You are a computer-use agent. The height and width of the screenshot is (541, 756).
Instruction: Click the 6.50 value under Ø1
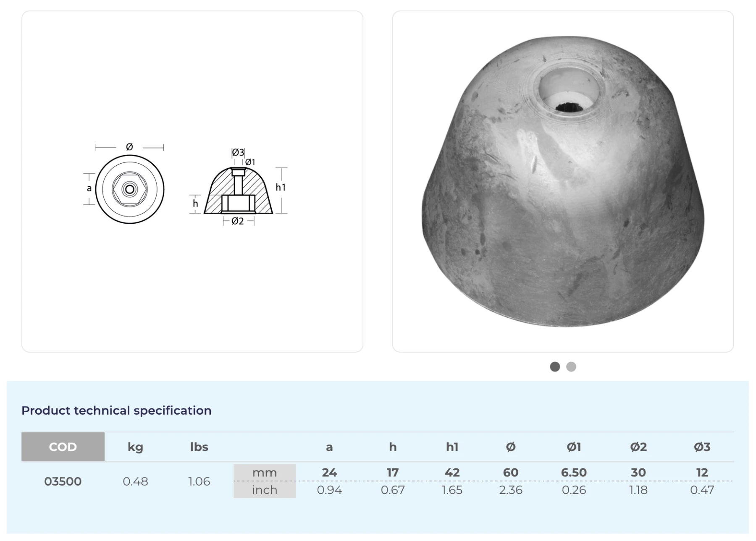click(x=574, y=473)
